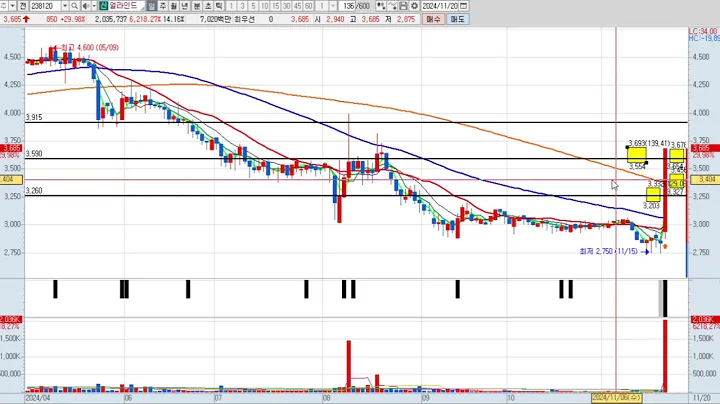
Task: Click the stock code field showing 238120
Action: coord(45,6)
